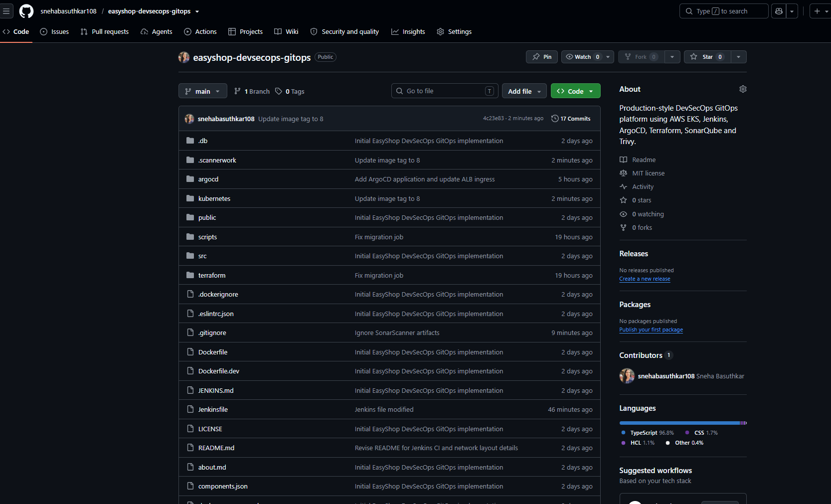Open About section settings gear
Image resolution: width=831 pixels, height=504 pixels.
coord(743,89)
